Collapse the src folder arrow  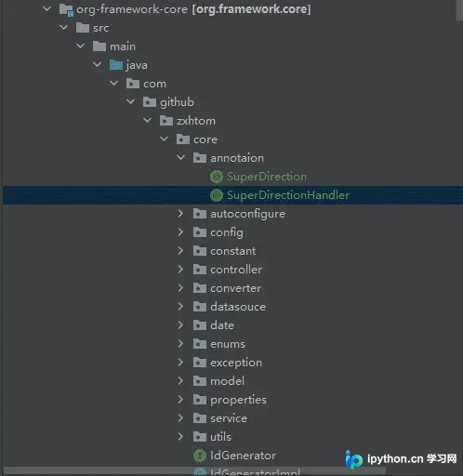(64, 27)
